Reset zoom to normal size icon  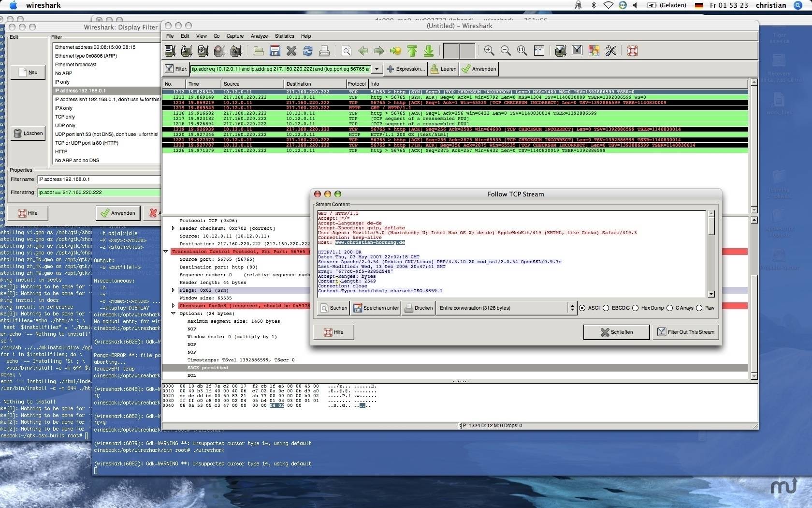coord(522,51)
